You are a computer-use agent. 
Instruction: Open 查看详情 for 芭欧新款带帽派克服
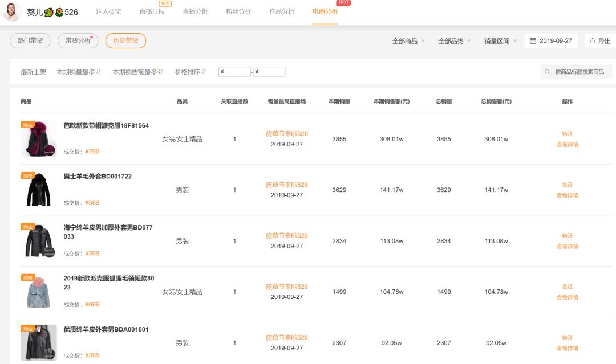568,145
